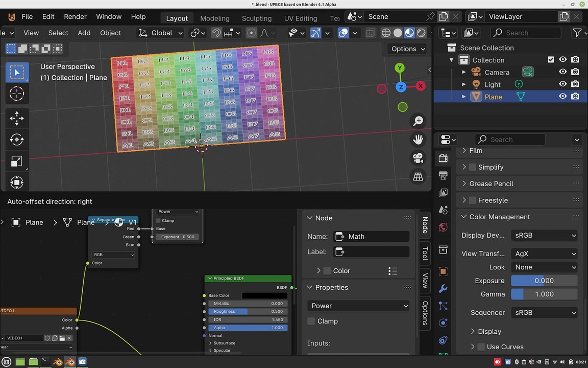Expand the Camera tree item arrow
This screenshot has width=588, height=368.
[x=464, y=72]
